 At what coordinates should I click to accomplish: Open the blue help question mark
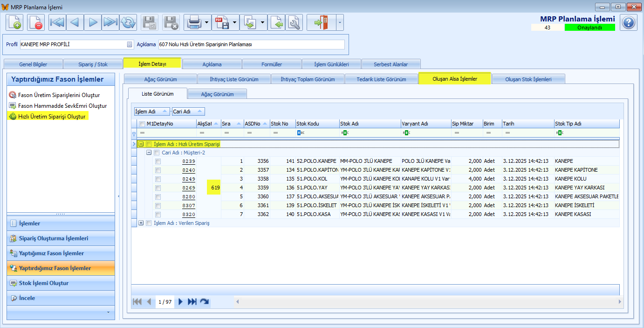[x=628, y=22]
